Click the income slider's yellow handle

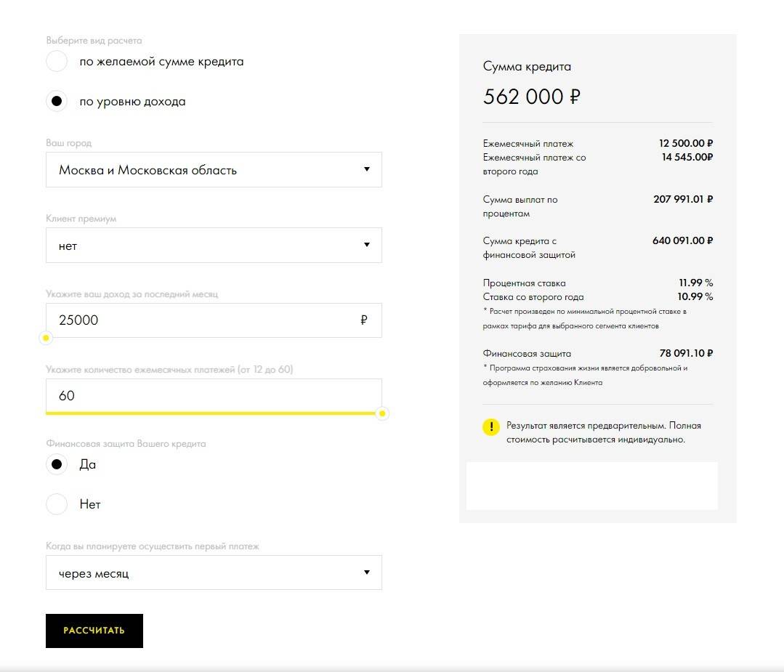pos(46,338)
